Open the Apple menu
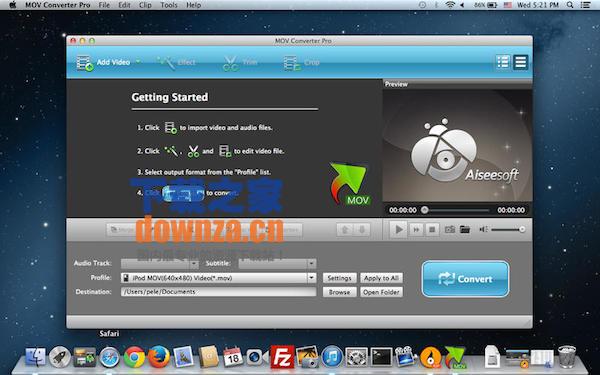This screenshot has width=600, height=375. (13, 5)
